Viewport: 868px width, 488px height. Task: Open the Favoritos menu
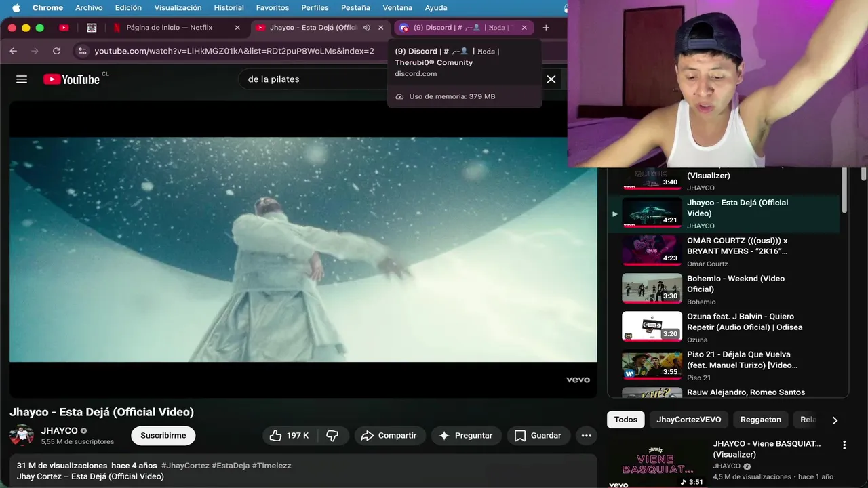[273, 7]
